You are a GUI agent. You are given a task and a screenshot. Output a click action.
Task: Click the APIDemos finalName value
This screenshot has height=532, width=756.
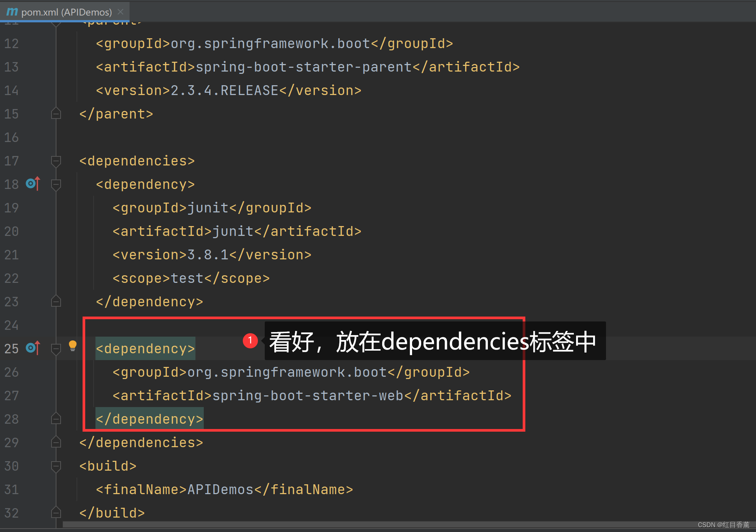click(220, 490)
